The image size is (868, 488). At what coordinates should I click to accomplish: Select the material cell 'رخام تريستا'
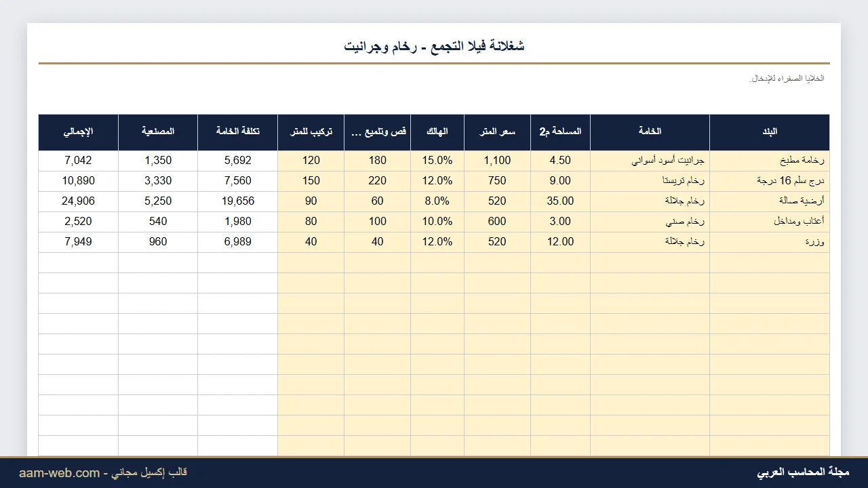point(650,181)
